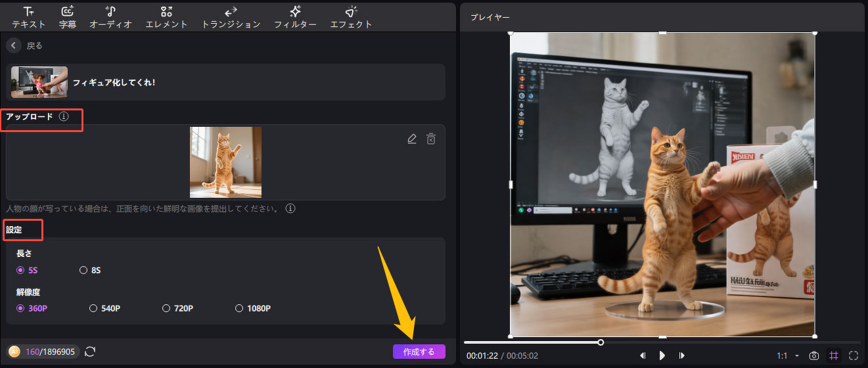Toggle the crop grid icon in player

[x=834, y=356]
